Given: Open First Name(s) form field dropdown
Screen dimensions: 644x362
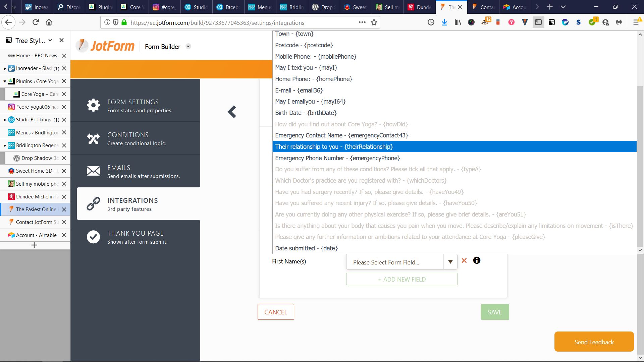Looking at the screenshot, I should click(x=401, y=262).
